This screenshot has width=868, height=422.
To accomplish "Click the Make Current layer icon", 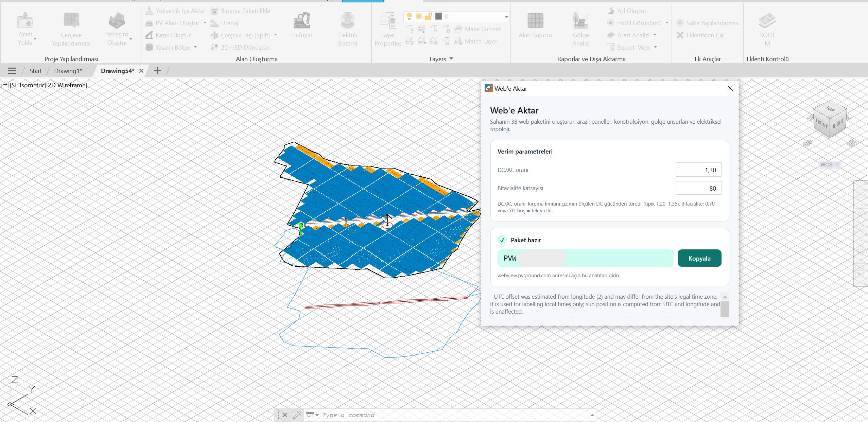I will [458, 29].
